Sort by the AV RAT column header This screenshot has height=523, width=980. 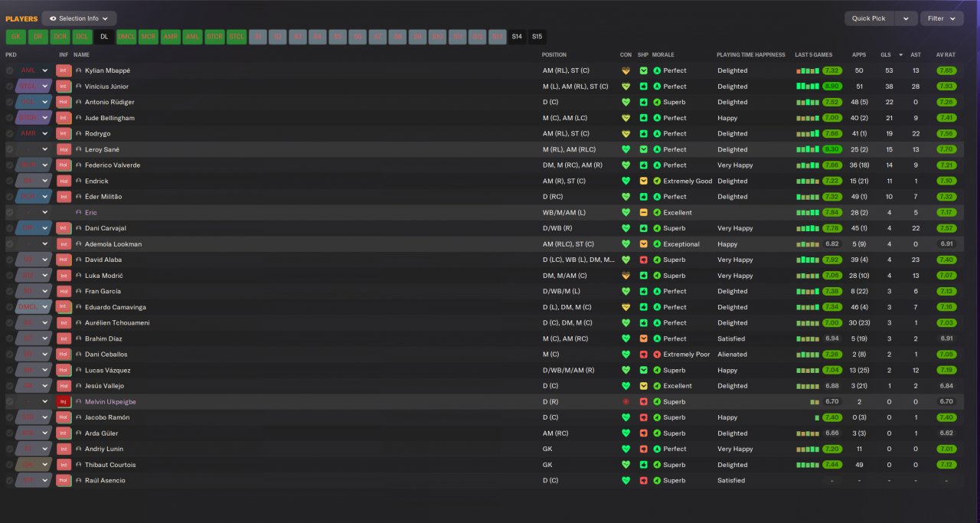945,55
